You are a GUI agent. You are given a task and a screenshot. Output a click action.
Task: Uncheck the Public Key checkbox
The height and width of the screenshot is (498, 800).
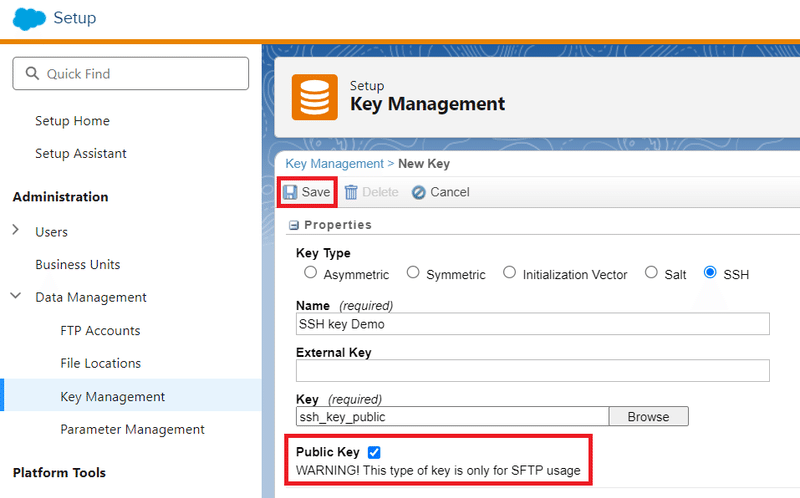pyautogui.click(x=374, y=452)
